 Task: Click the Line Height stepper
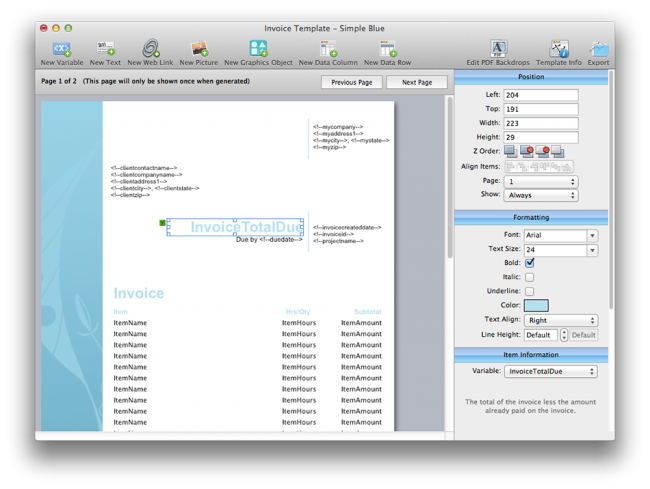pyautogui.click(x=564, y=335)
